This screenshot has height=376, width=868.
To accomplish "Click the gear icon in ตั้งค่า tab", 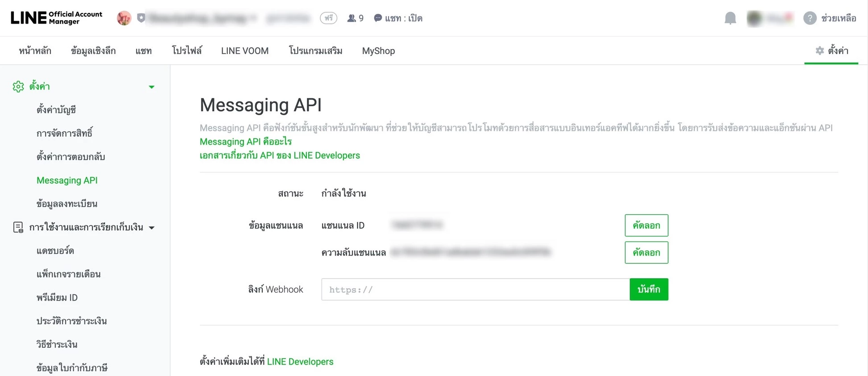I will 820,50.
